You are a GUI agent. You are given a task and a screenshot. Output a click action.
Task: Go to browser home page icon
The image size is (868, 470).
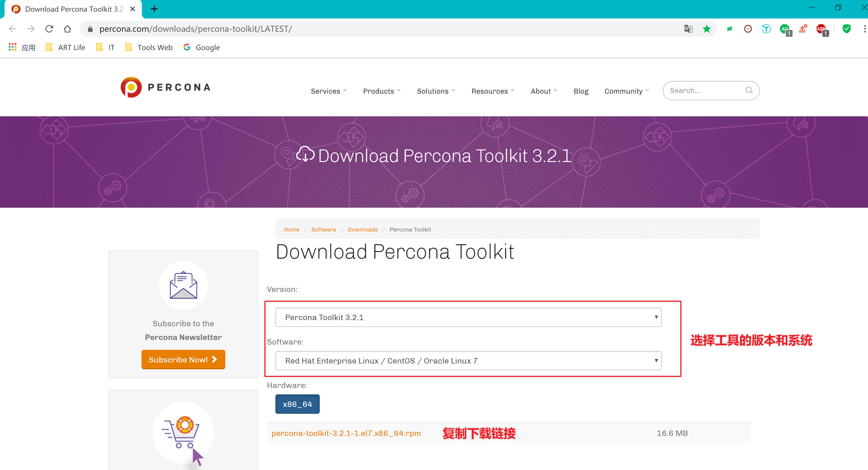coord(67,29)
